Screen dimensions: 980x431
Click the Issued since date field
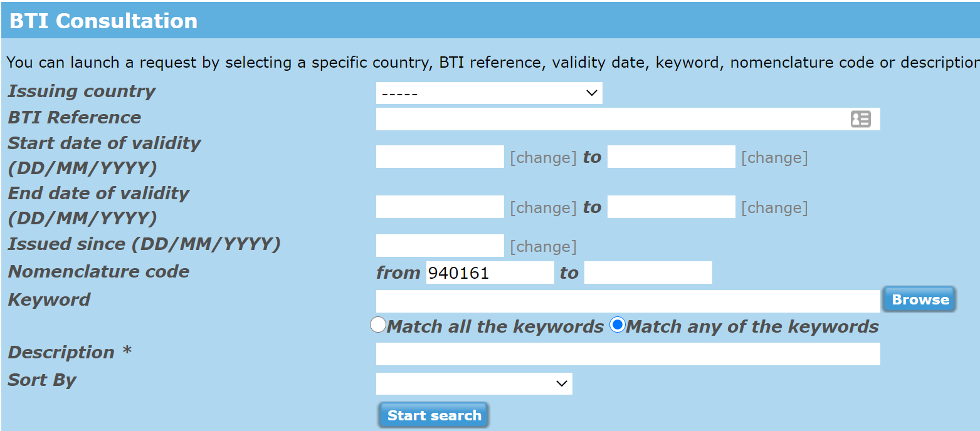(x=440, y=246)
